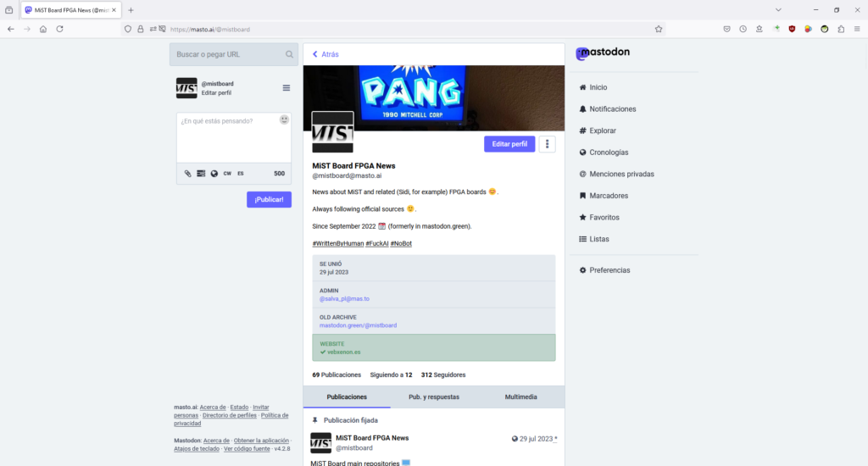Screen dimensions: 868x466
Task: Focus the Buscar o pegar URL field
Action: [234, 54]
